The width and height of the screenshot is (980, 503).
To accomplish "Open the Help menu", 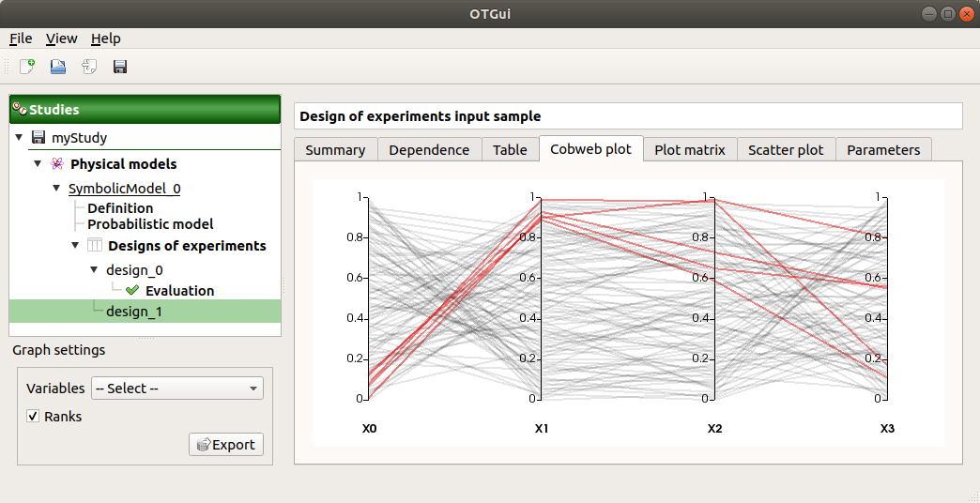I will coord(105,38).
